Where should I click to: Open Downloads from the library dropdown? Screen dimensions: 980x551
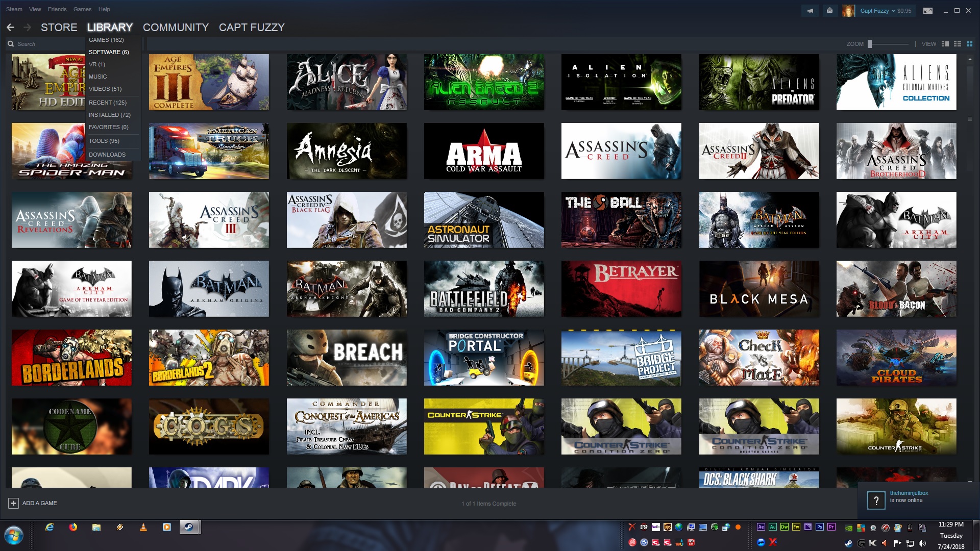pyautogui.click(x=107, y=155)
